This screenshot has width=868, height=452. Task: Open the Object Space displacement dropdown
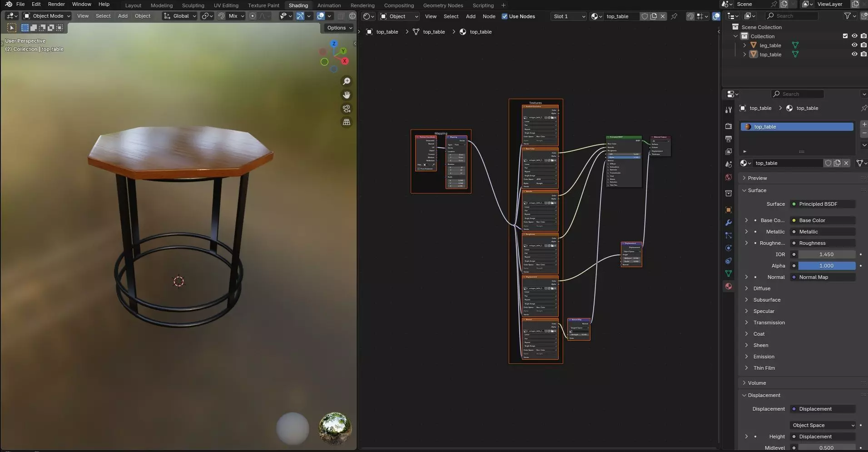click(x=823, y=425)
